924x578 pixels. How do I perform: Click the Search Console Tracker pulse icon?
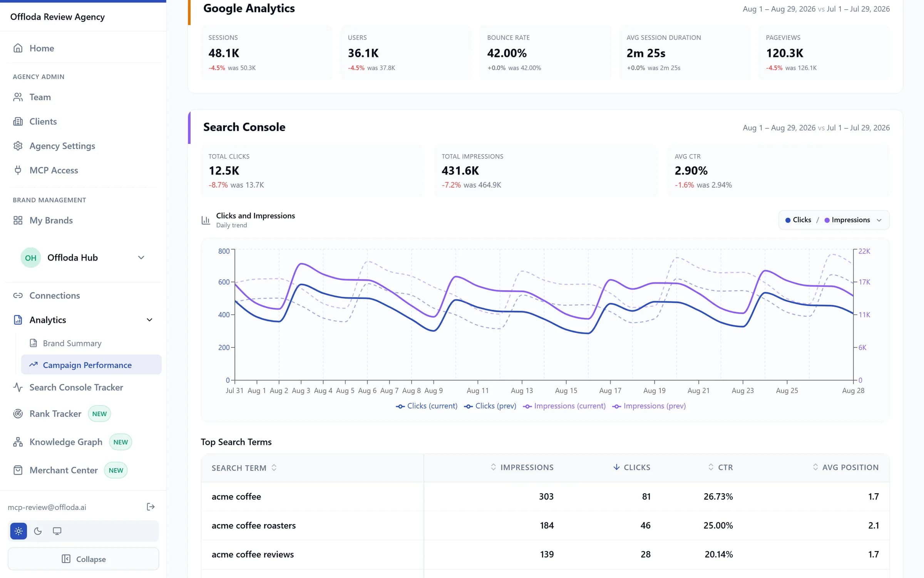point(18,387)
